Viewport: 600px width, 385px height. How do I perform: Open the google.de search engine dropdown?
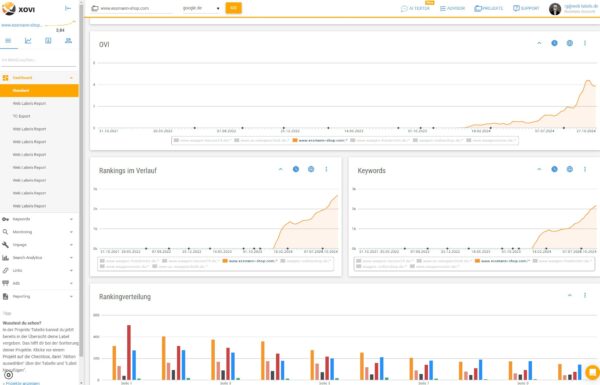pos(201,8)
